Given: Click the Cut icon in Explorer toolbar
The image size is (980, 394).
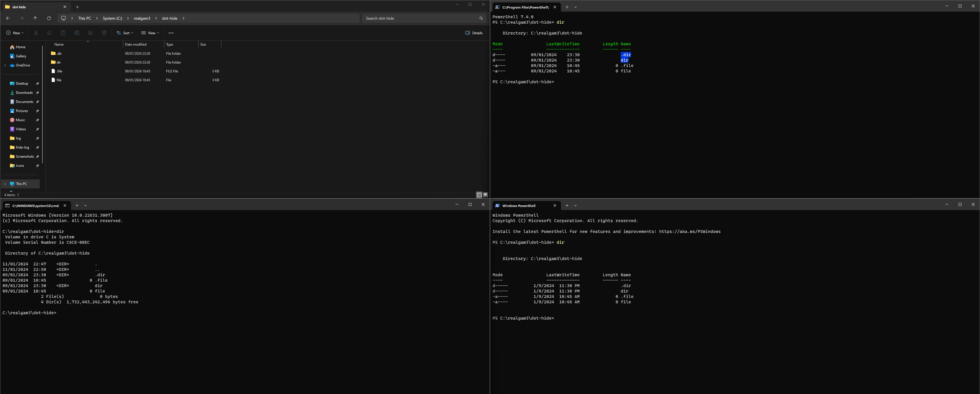Looking at the screenshot, I should coord(36,33).
